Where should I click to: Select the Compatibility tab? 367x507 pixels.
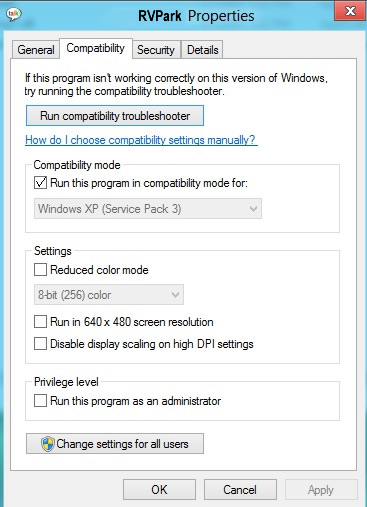pyautogui.click(x=96, y=48)
